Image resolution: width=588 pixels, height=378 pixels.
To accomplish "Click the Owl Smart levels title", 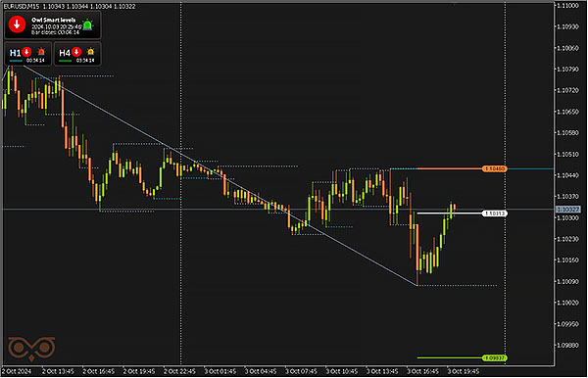I will [54, 20].
